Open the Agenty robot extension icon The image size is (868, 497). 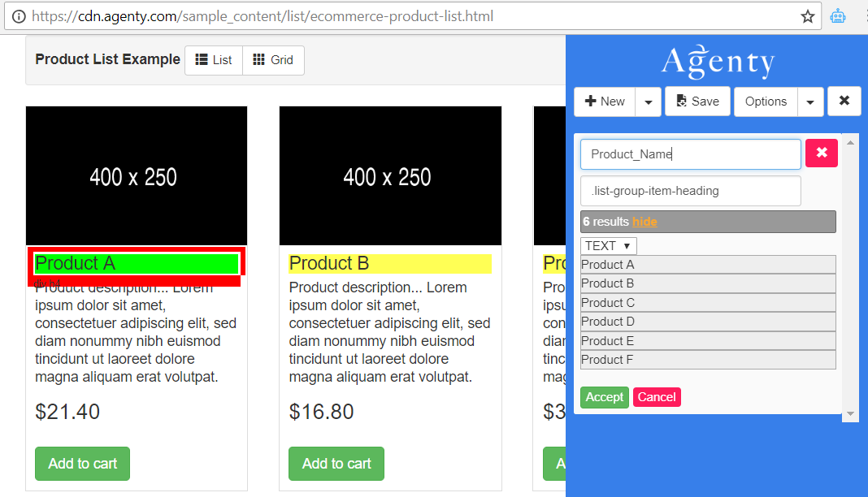click(838, 15)
